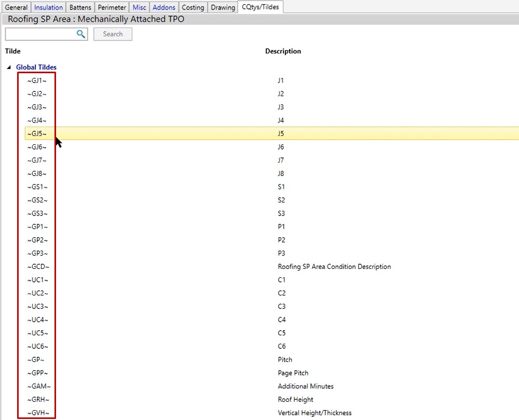
Task: Open the Costing tab
Action: (193, 7)
